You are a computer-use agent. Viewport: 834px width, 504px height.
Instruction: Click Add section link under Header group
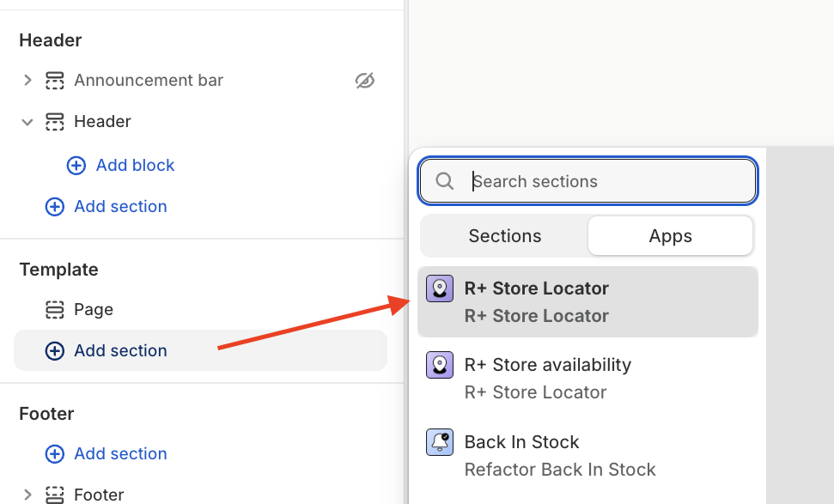[120, 206]
